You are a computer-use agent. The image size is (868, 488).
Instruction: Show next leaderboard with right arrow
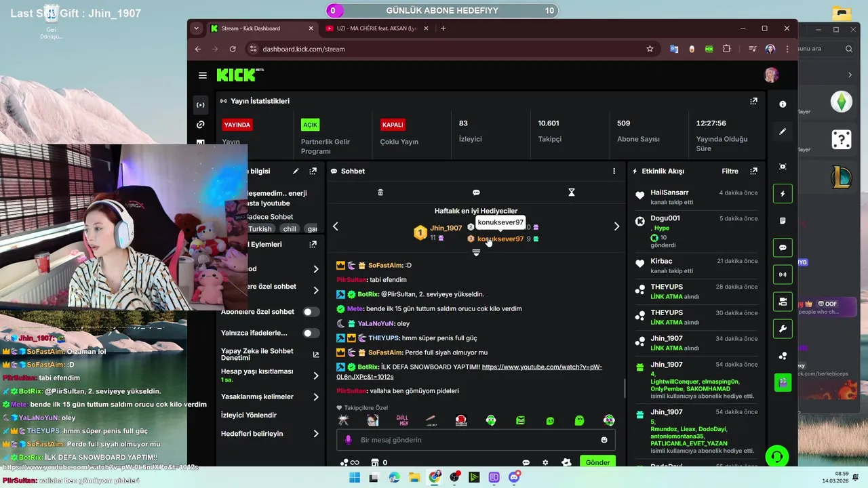pyautogui.click(x=616, y=226)
